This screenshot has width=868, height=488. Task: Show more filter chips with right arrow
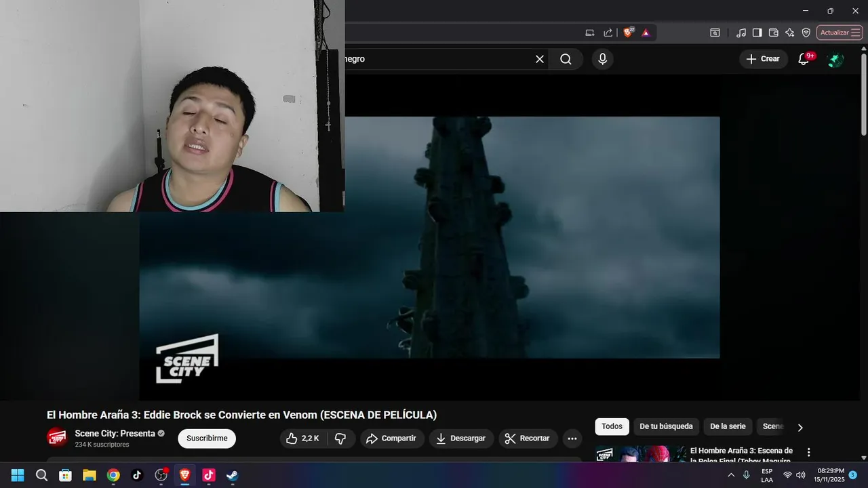(x=800, y=427)
